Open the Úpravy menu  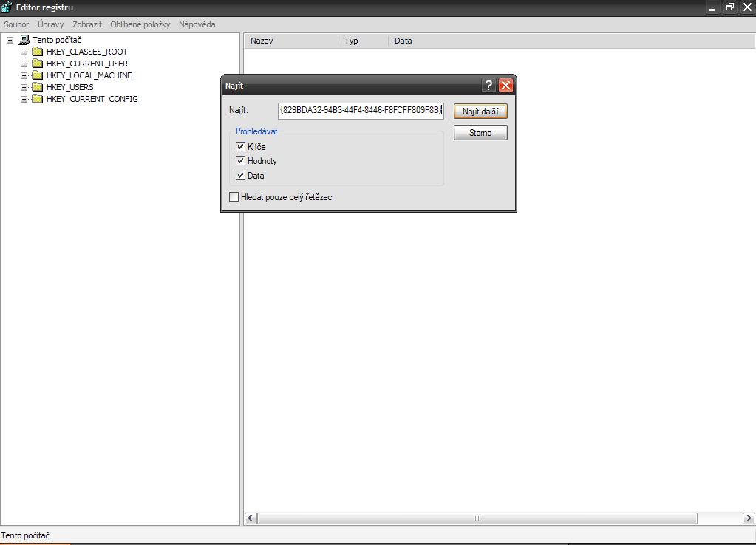coord(51,24)
